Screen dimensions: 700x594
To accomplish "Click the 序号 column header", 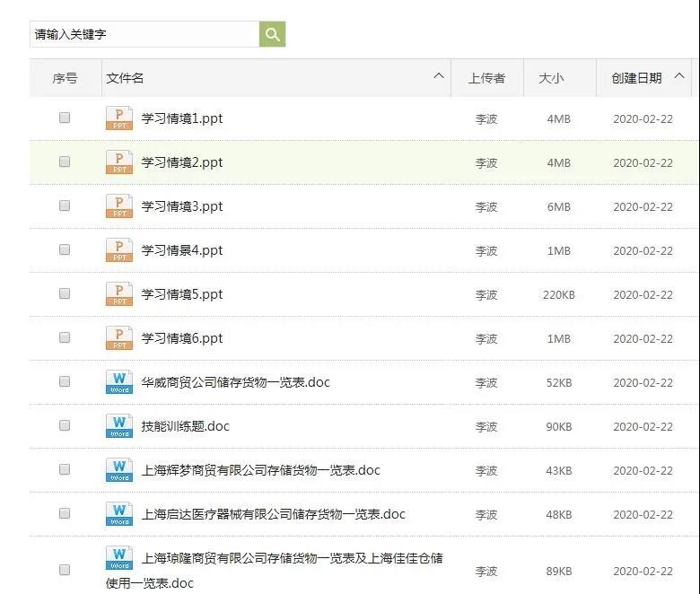I will coord(65,78).
